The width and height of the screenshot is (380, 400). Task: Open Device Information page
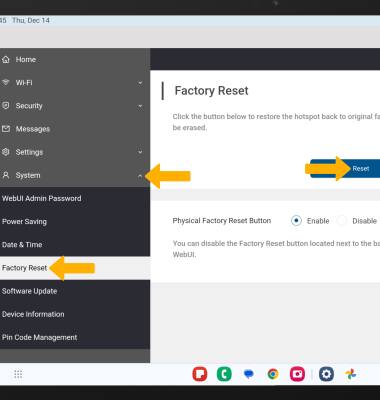75,314
